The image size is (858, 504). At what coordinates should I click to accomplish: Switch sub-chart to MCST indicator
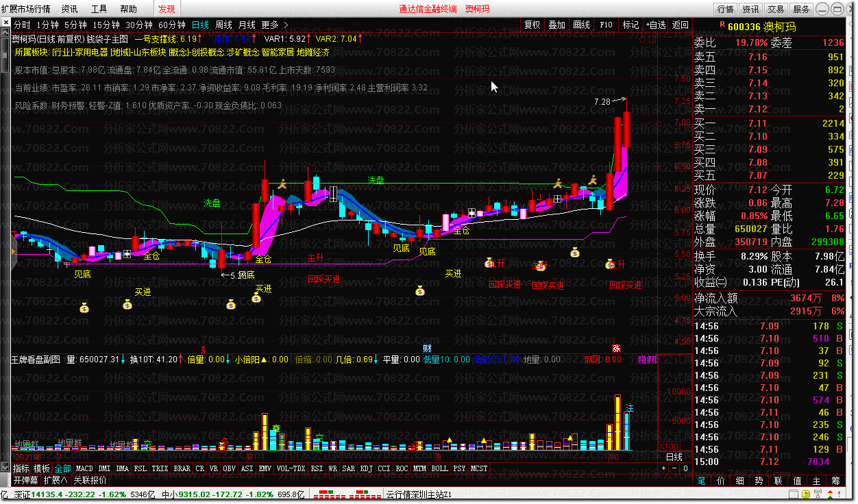[x=479, y=468]
